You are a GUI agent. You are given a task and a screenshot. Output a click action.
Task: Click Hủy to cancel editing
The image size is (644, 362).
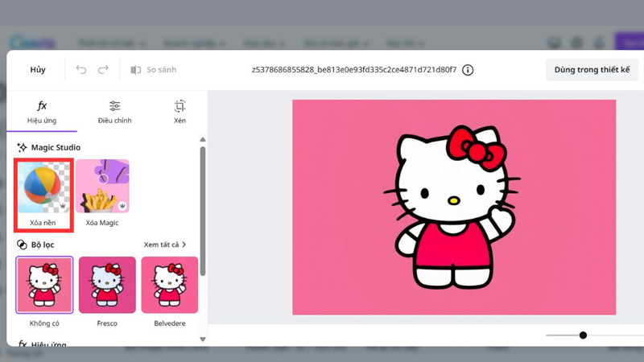coord(38,70)
